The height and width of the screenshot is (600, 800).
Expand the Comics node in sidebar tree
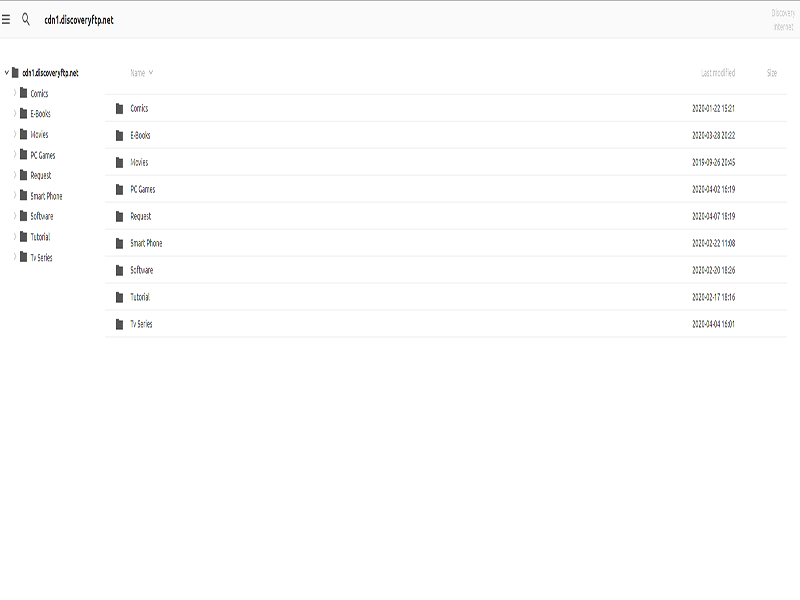(x=14, y=93)
